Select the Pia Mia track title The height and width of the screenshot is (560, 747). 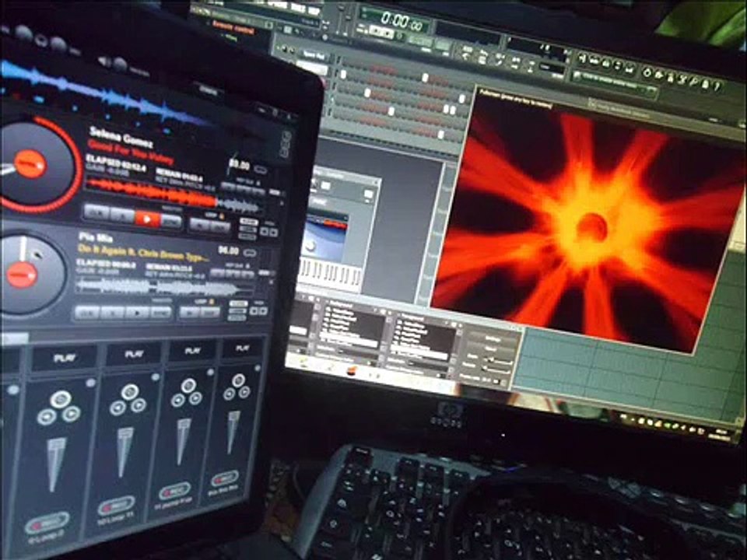click(x=143, y=253)
